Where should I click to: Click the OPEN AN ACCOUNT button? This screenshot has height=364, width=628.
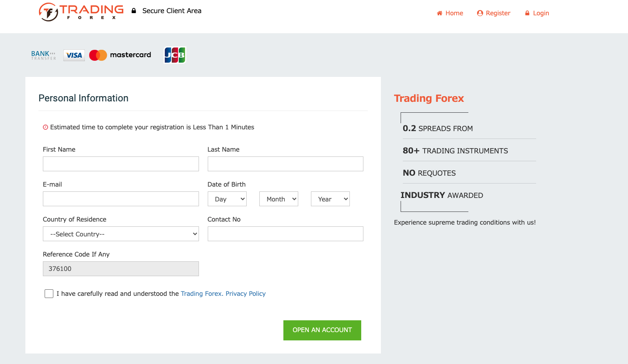point(322,330)
